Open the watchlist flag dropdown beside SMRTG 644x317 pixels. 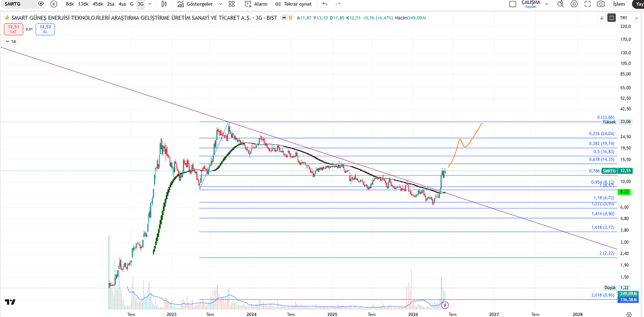[x=41, y=4]
